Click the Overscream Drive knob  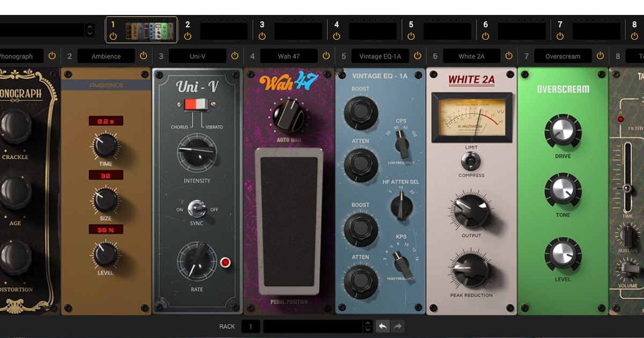[563, 131]
